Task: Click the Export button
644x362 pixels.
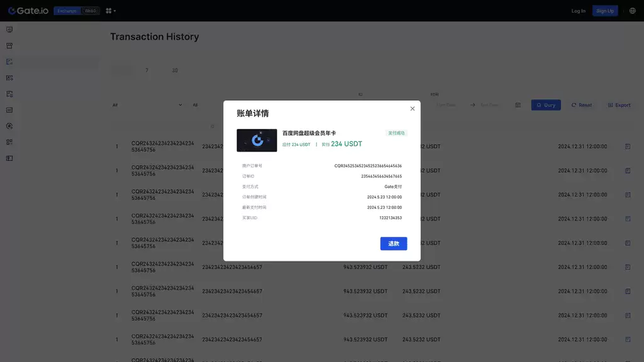Action: 619,105
